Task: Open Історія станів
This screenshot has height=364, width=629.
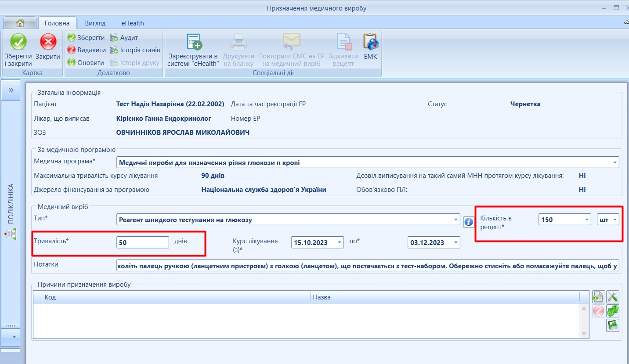Action: coord(135,50)
